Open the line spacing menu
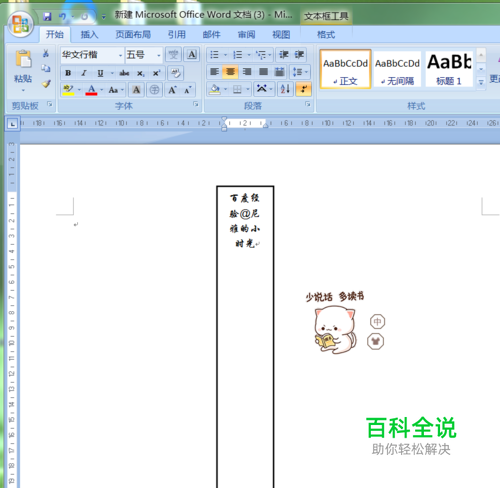Viewport: 500px width, 488px height. point(300,72)
